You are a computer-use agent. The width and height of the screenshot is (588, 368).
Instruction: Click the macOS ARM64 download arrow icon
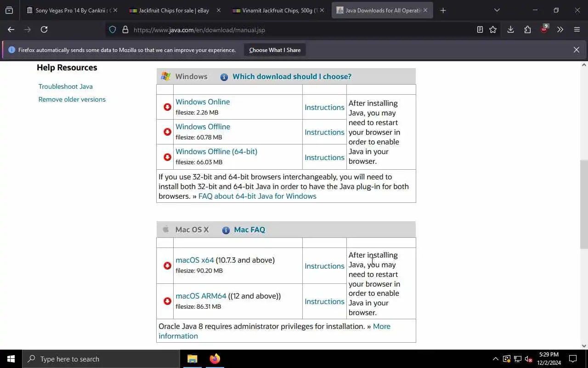coord(167,301)
